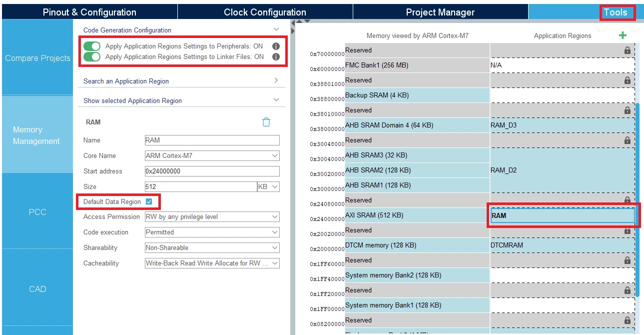Click AHB SRAM Domain 4 (64 KB) block
The width and height of the screenshot is (644, 335).
click(x=417, y=125)
